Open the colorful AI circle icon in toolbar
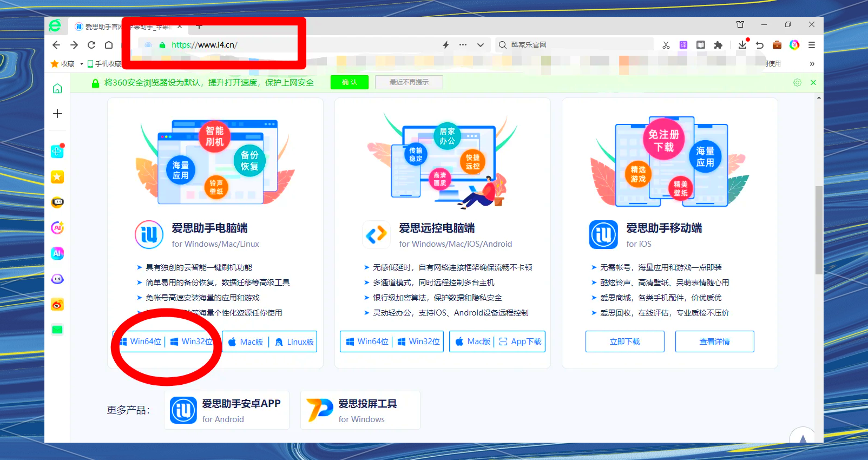Image resolution: width=868 pixels, height=460 pixels. coord(794,45)
